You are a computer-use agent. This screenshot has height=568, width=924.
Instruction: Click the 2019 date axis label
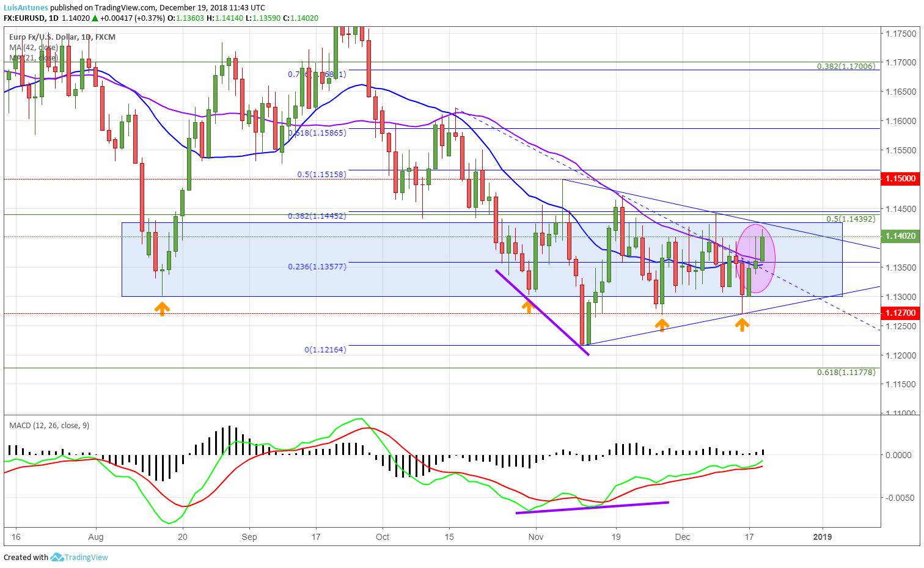pyautogui.click(x=823, y=537)
